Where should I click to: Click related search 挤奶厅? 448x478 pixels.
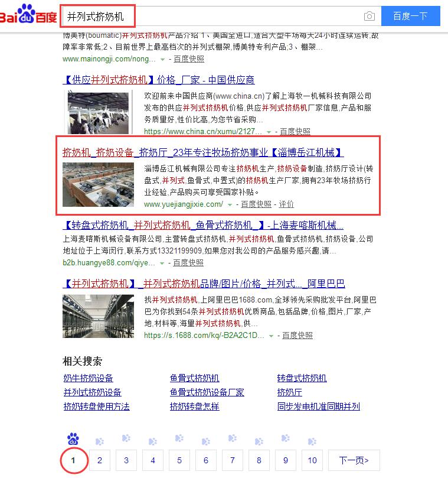pyautogui.click(x=290, y=392)
